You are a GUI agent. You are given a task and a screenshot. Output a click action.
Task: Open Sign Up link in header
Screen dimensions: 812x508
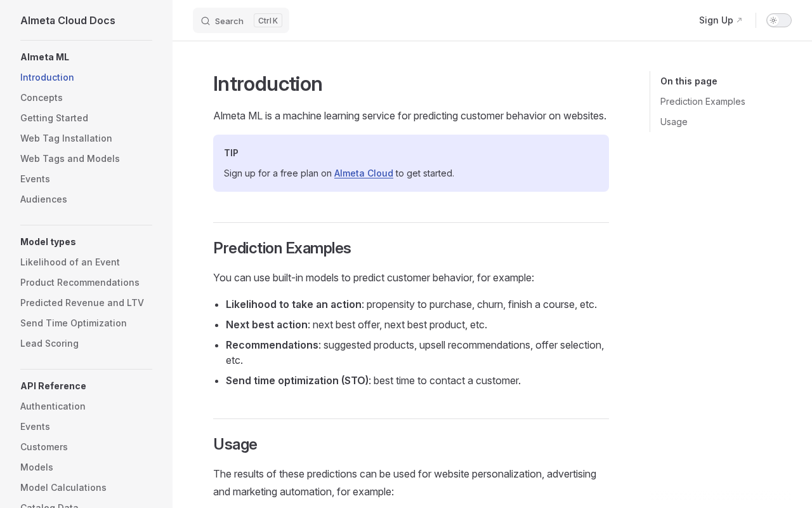[721, 20]
